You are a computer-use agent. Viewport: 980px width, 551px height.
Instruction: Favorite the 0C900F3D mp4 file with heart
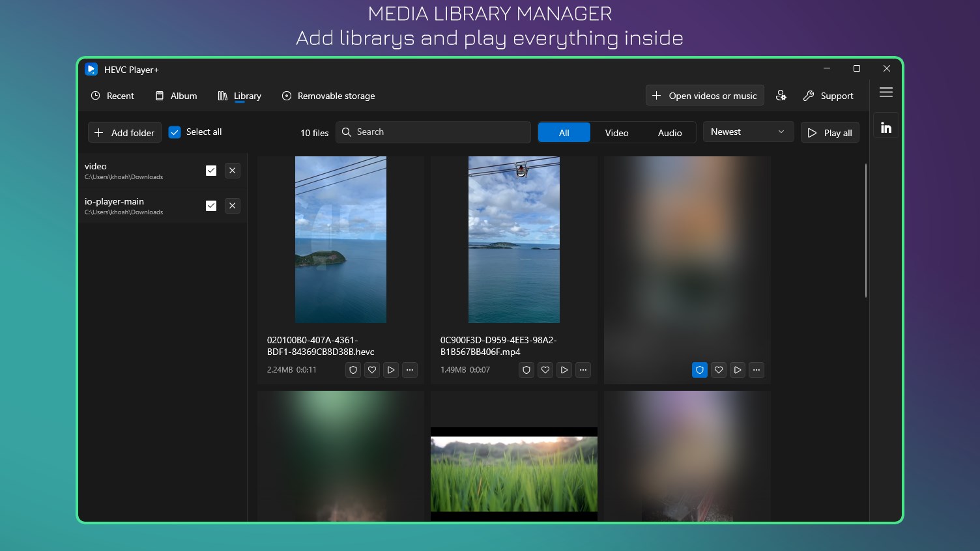tap(545, 370)
